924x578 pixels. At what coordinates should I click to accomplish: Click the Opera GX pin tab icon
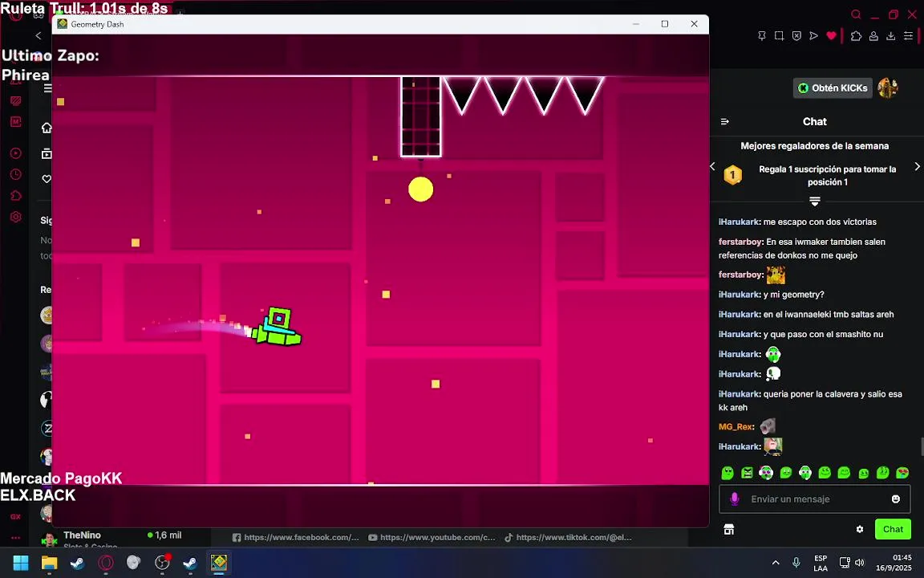coord(761,36)
